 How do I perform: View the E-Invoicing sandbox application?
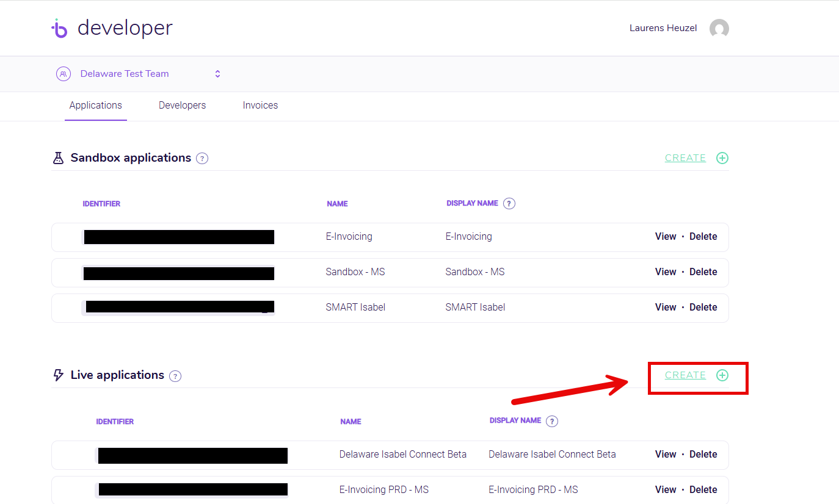tap(666, 237)
